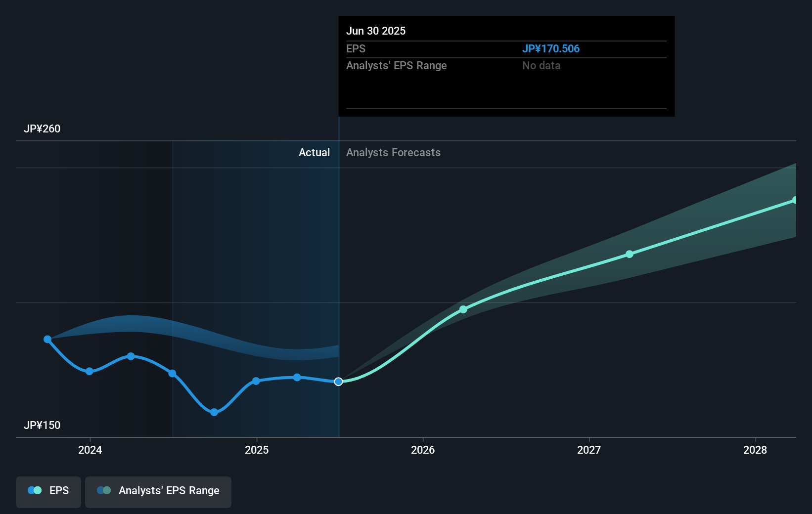Screen dimensions: 812x514
Task: Toggle the EPS series visibility
Action: pyautogui.click(x=48, y=492)
